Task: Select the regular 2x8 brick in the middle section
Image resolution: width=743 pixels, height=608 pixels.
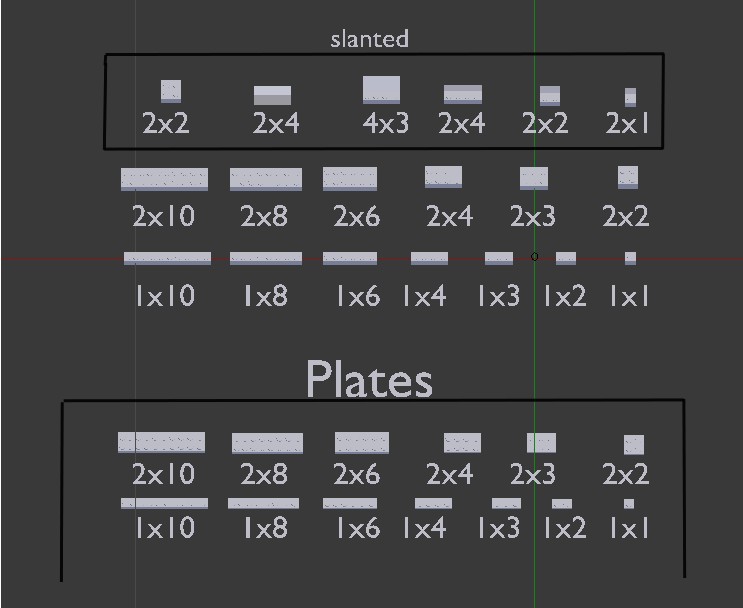Action: 265,179
